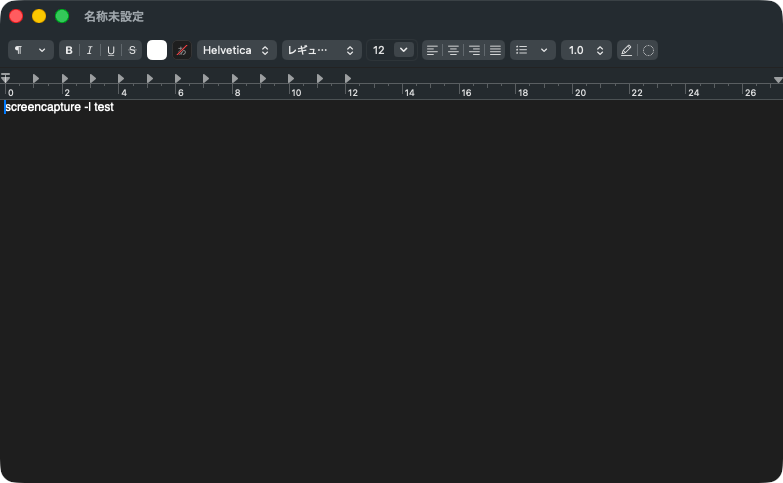Toggle underline formatting
Screen dimensions: 783x483
tap(111, 50)
